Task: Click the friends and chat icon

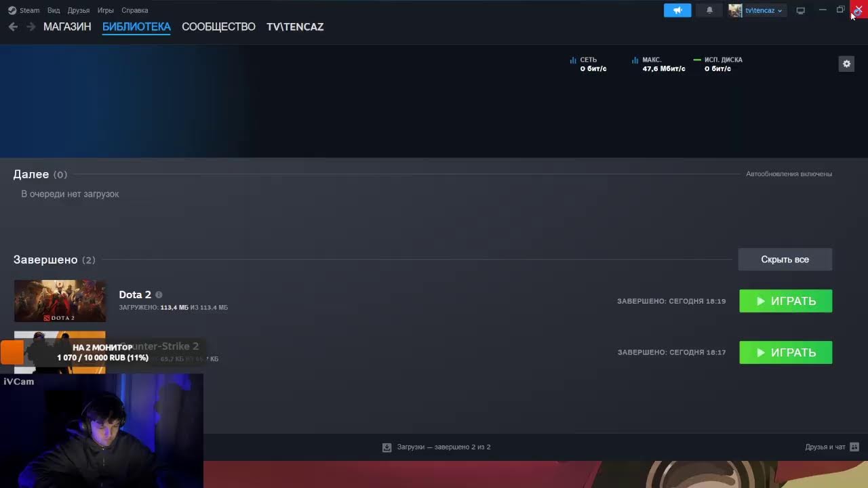Action: (x=854, y=447)
